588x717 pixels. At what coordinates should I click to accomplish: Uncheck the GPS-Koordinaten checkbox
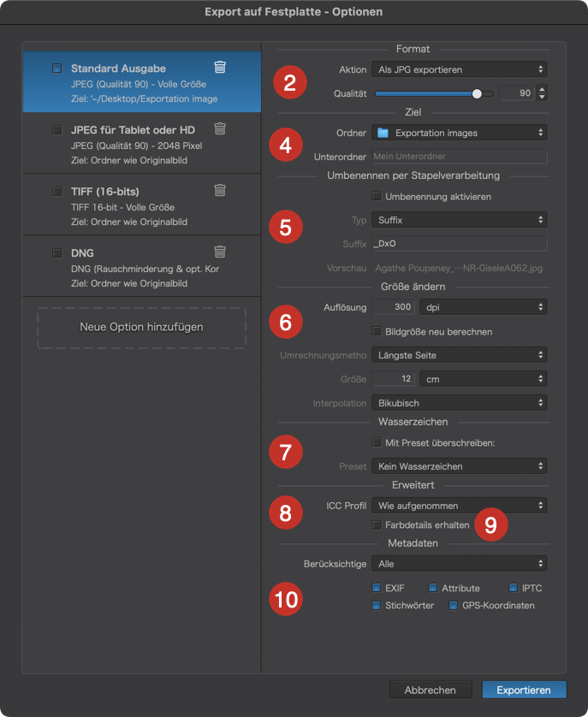[x=454, y=606]
